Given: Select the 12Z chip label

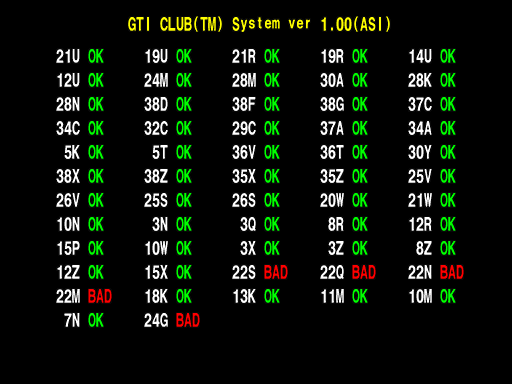Looking at the screenshot, I should pos(68,272).
